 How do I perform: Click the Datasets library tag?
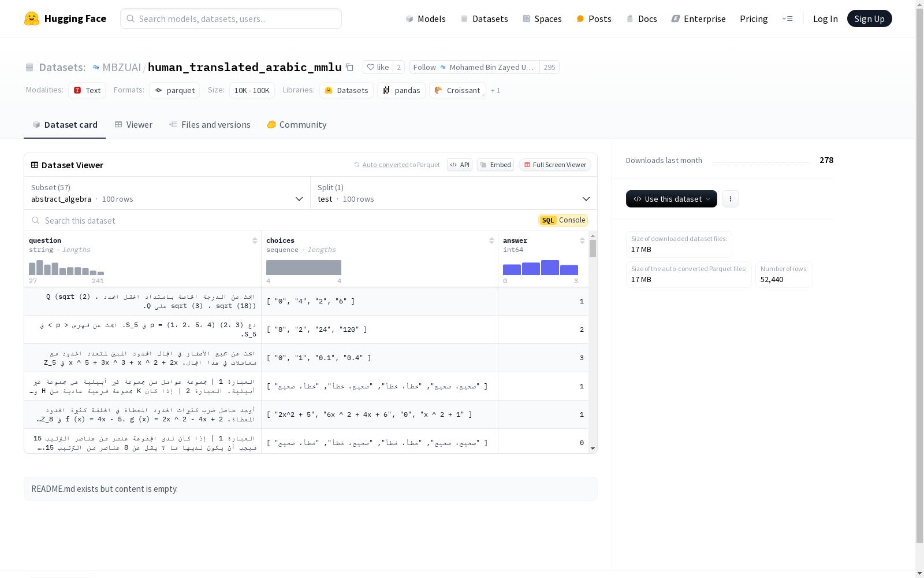346,90
